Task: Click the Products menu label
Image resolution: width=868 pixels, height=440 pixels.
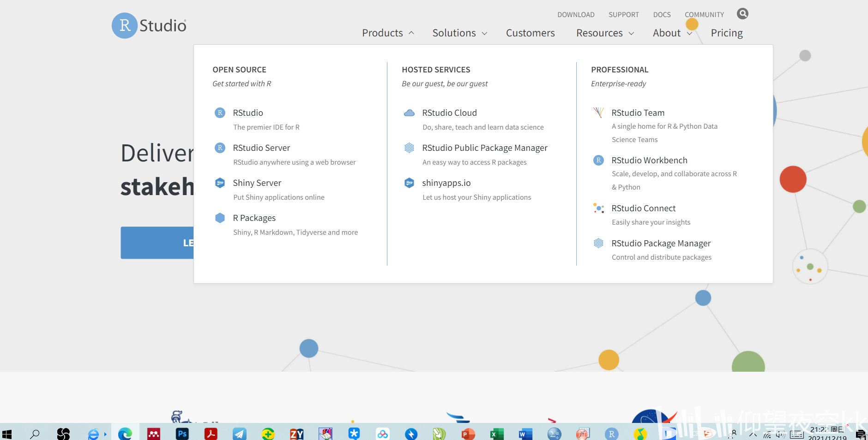Action: (x=382, y=33)
